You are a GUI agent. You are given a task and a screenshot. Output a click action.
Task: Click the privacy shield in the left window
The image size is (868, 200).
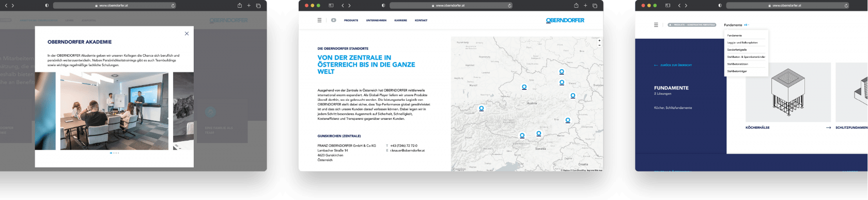(47, 6)
